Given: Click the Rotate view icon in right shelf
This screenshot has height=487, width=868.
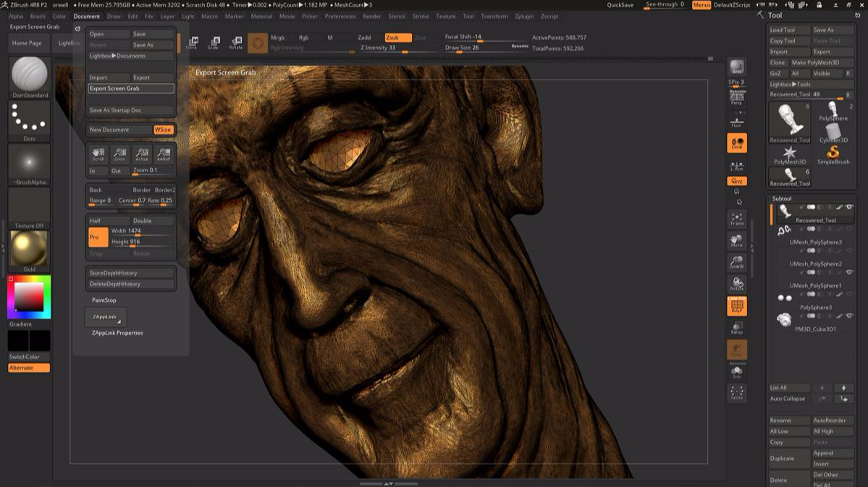Looking at the screenshot, I should pyautogui.click(x=737, y=284).
